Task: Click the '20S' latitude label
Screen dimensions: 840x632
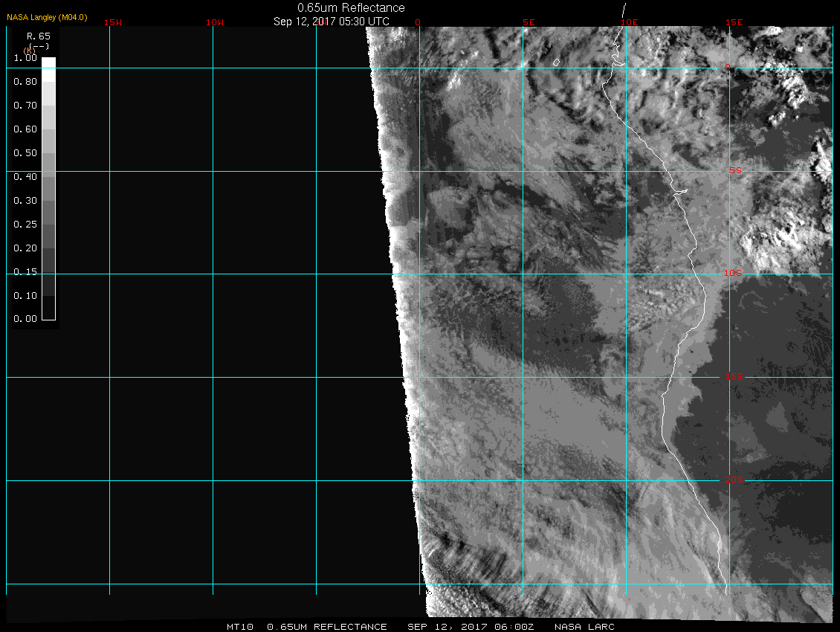Action: pos(734,480)
